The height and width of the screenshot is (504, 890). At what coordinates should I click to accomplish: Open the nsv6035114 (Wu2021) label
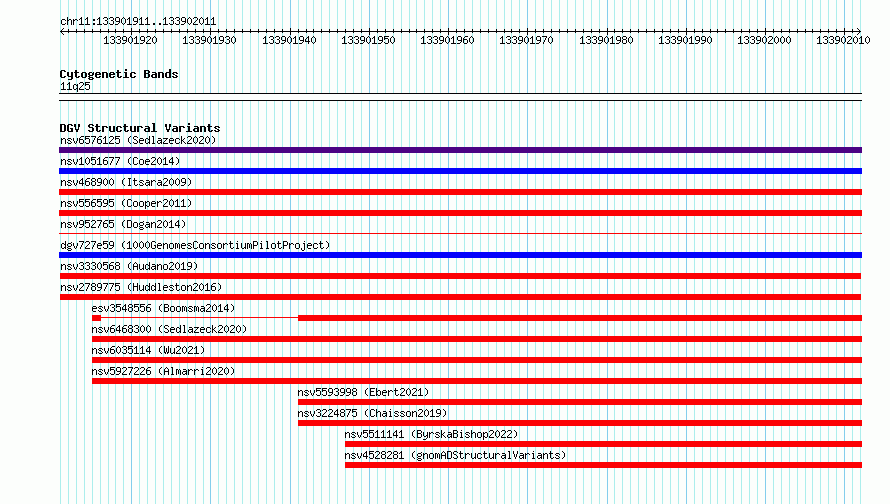pyautogui.click(x=148, y=350)
